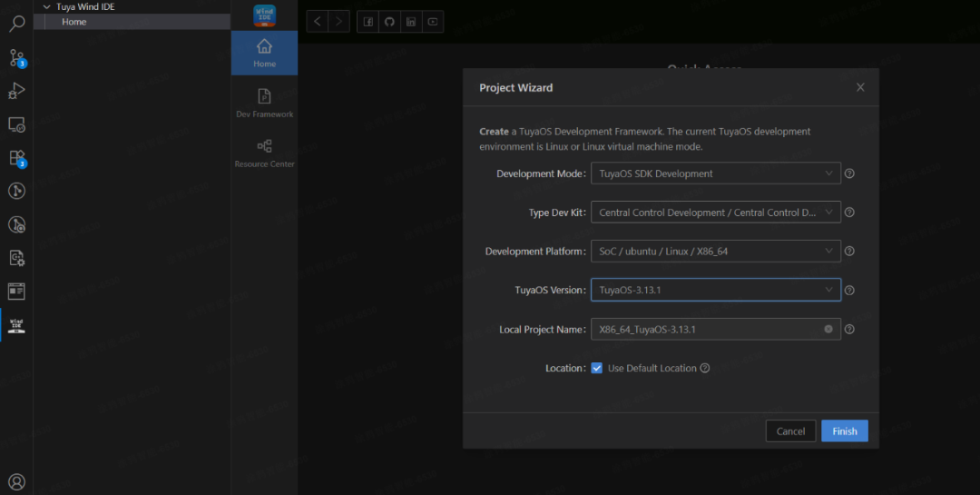Open the Search view in activity bar
The image size is (980, 495).
[x=17, y=24]
